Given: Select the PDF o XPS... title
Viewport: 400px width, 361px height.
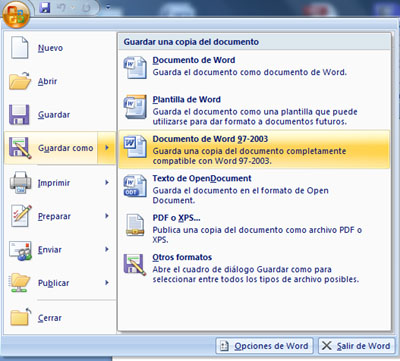Looking at the screenshot, I should pyautogui.click(x=176, y=218).
